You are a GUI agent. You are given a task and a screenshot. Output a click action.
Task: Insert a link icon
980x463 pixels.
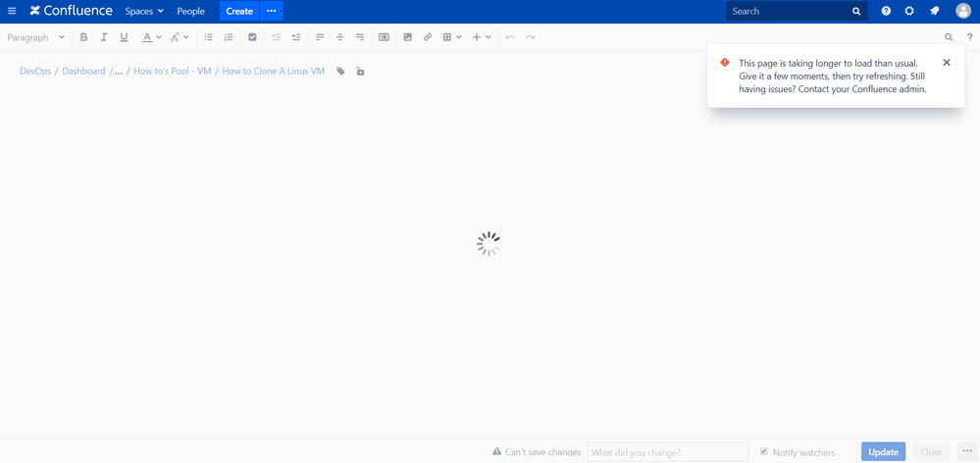tap(428, 37)
